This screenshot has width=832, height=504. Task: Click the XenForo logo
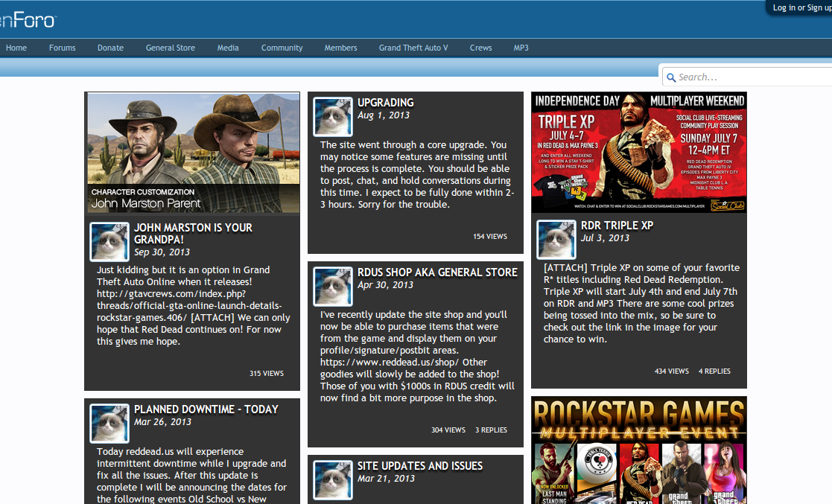(x=28, y=20)
